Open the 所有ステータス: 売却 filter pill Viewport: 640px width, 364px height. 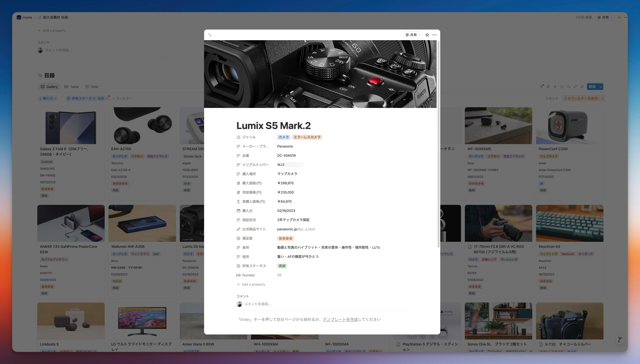[x=87, y=99]
